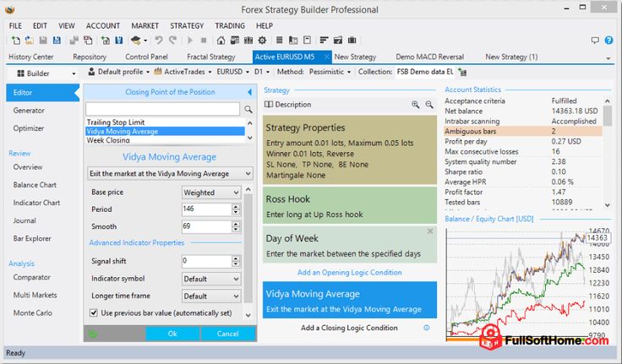622x364 pixels.
Task: Open the Base price Weighted dropdown
Action: tap(211, 193)
